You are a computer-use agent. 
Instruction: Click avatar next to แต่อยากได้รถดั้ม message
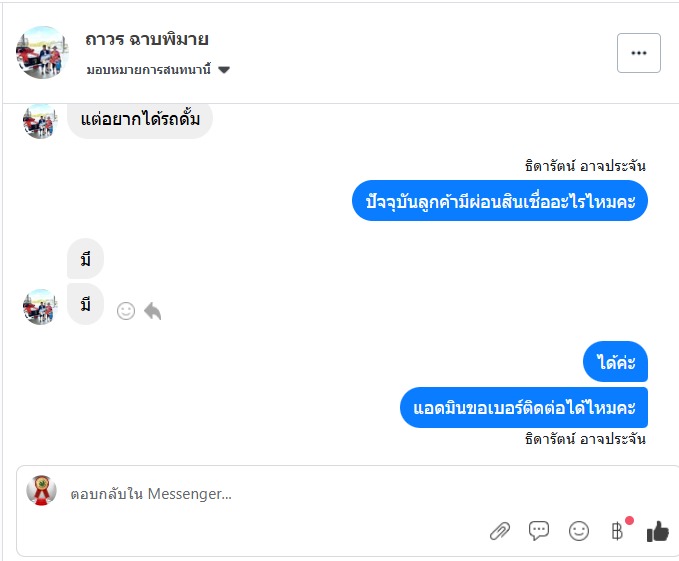pos(40,121)
